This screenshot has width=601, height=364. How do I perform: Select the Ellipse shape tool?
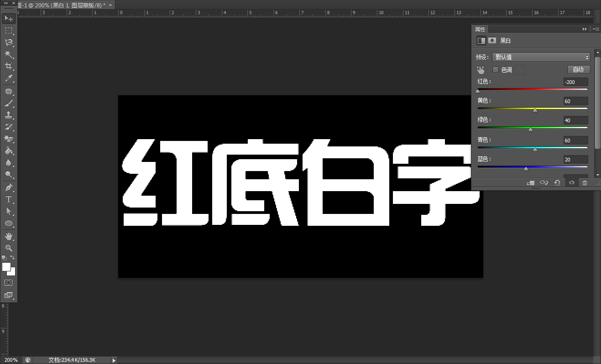pyautogui.click(x=9, y=223)
